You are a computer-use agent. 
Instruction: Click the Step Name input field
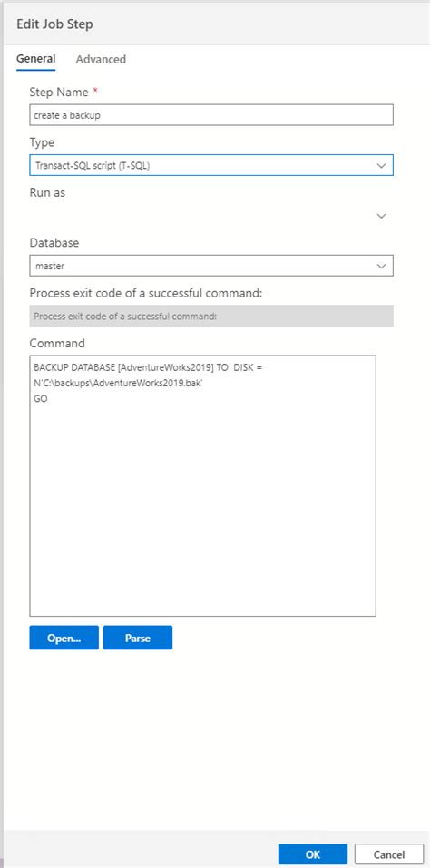211,115
